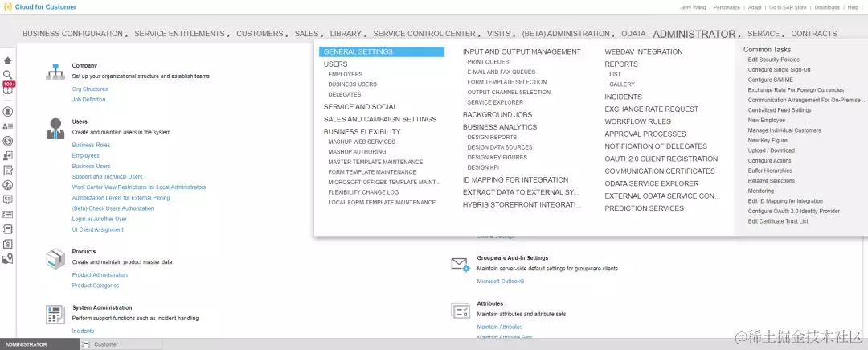Open Mashup Authoring menu entry
Viewport: 868px width, 350px height.
[x=357, y=152]
